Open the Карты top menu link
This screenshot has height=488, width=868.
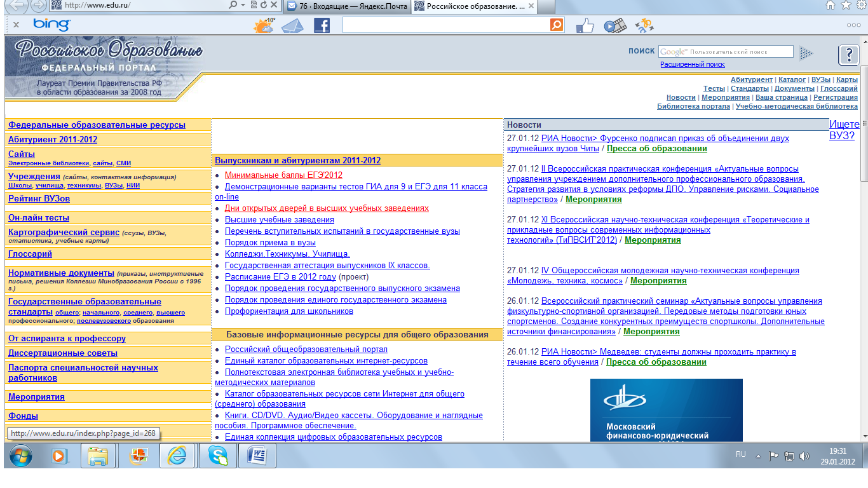(847, 79)
